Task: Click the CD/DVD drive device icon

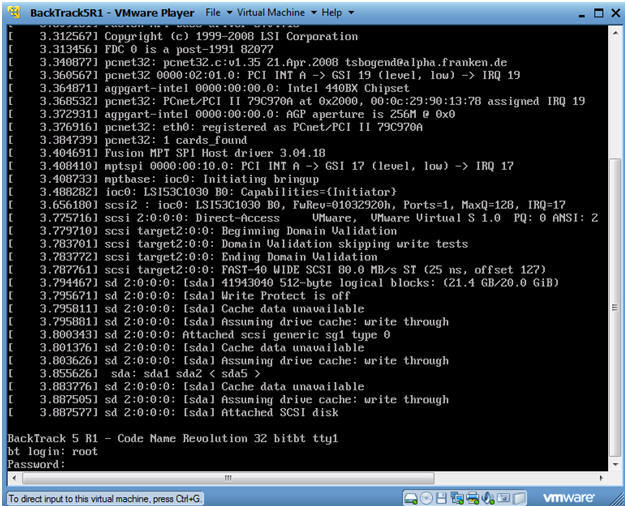Action: (x=426, y=498)
